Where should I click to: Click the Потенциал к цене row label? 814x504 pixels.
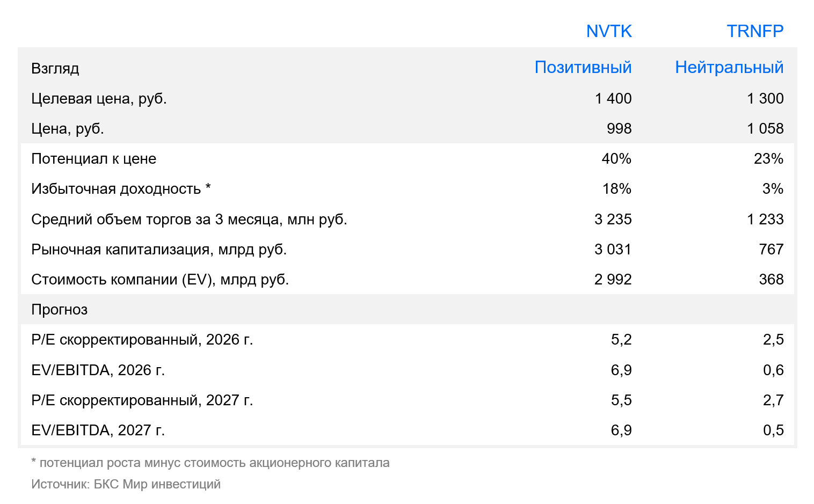tap(94, 159)
